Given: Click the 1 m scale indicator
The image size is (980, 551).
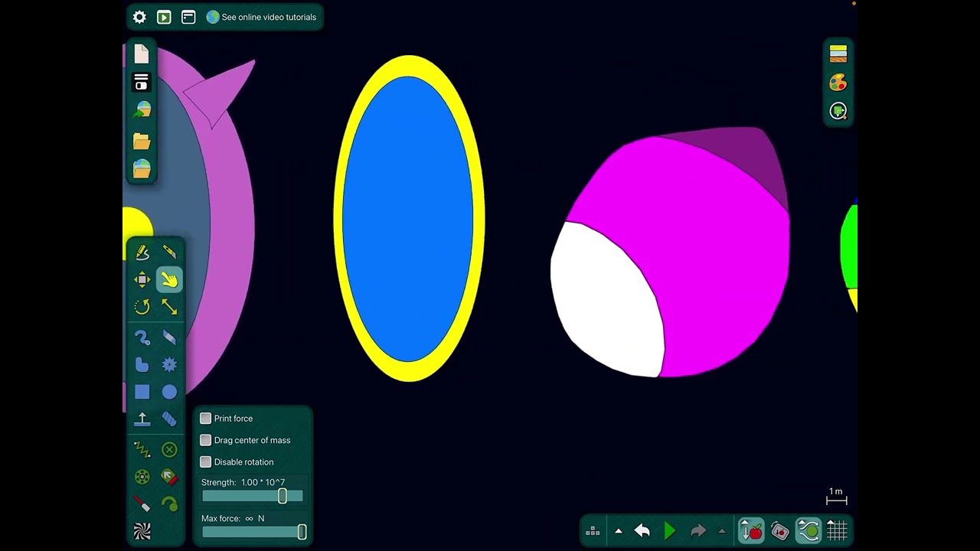Looking at the screenshot, I should click(836, 497).
